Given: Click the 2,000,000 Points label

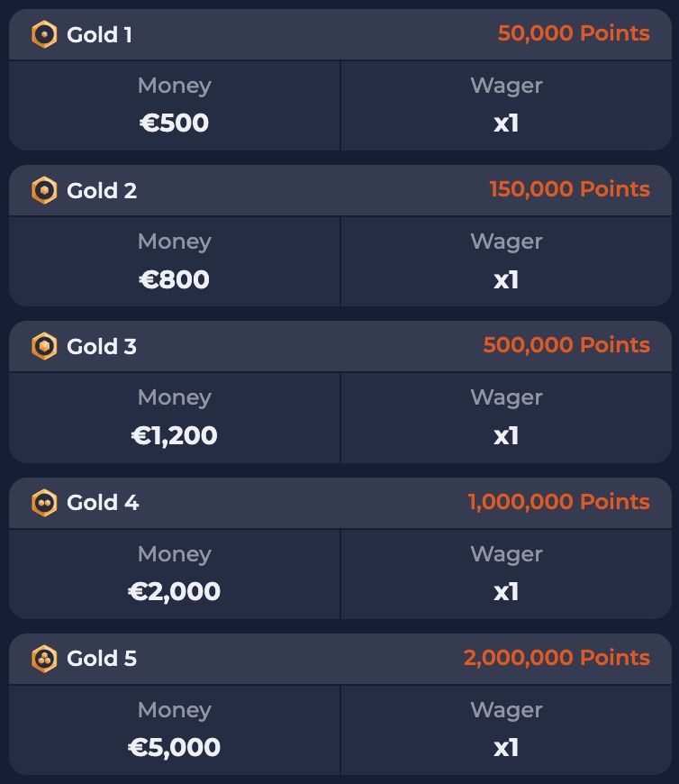Looking at the screenshot, I should (557, 658).
